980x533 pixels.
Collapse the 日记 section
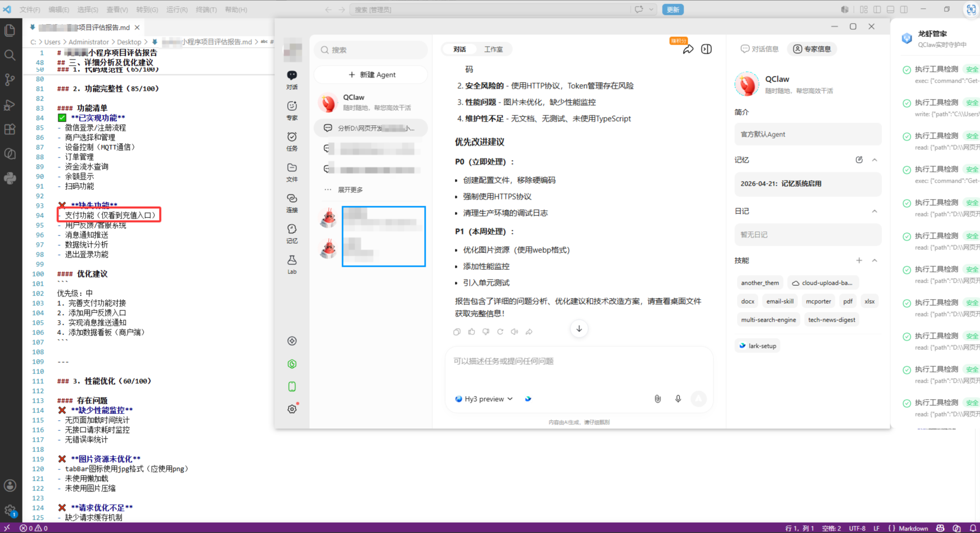click(874, 211)
